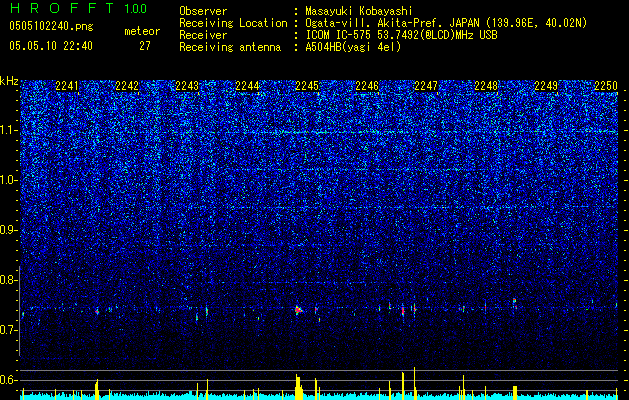The image size is (629, 400).
Task: Select the date 05.05.10 22:40
Action: [x=51, y=46]
